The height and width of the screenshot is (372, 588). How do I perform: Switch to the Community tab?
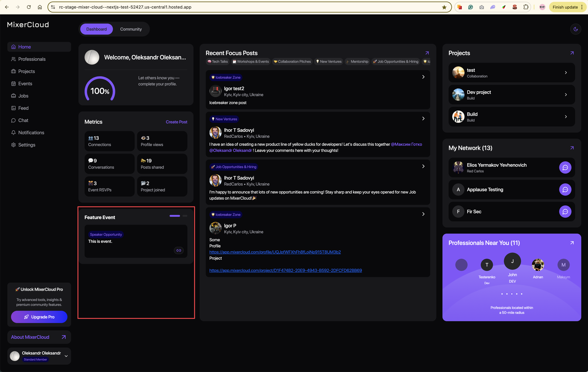pos(131,29)
